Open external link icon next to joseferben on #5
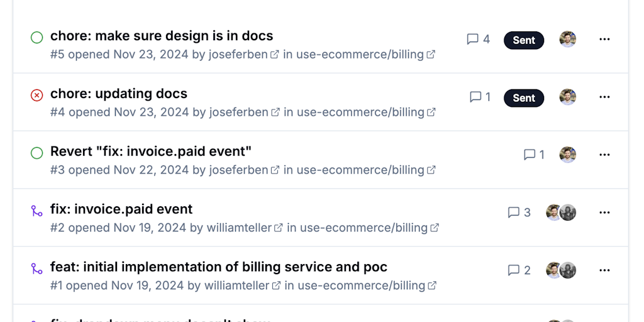This screenshot has width=644, height=322. point(275,55)
